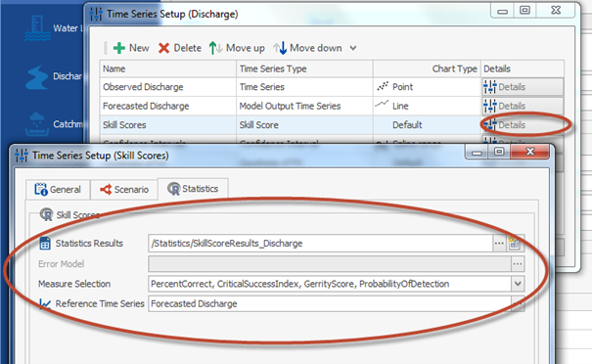
Task: Open Catchment in the blue sidebar
Action: coord(54,124)
